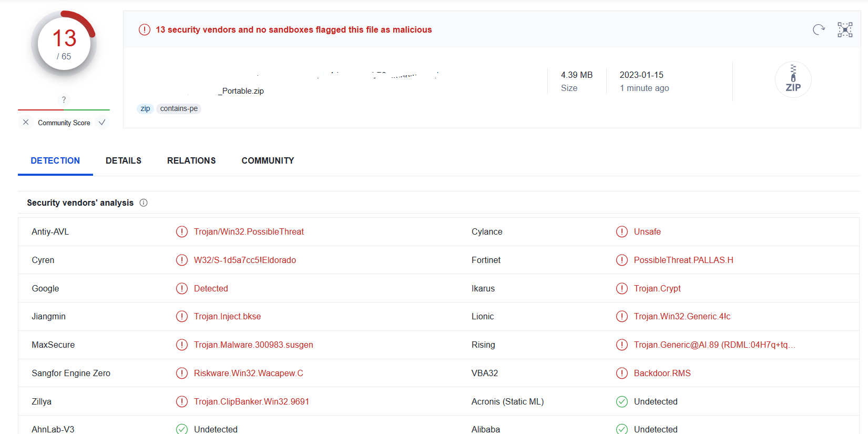The height and width of the screenshot is (434, 868).
Task: Click the warning icon in the malicious banner
Action: click(x=144, y=30)
